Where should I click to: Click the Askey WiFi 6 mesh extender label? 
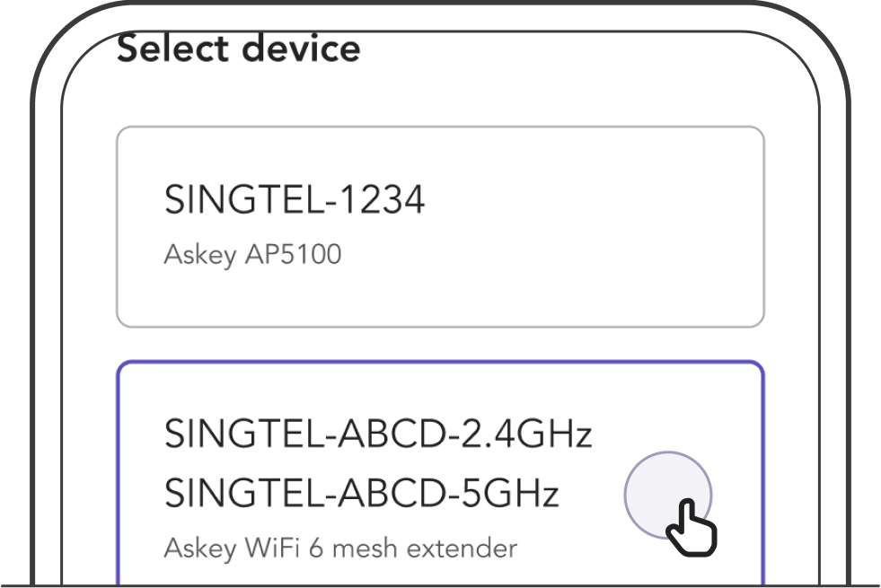point(340,549)
